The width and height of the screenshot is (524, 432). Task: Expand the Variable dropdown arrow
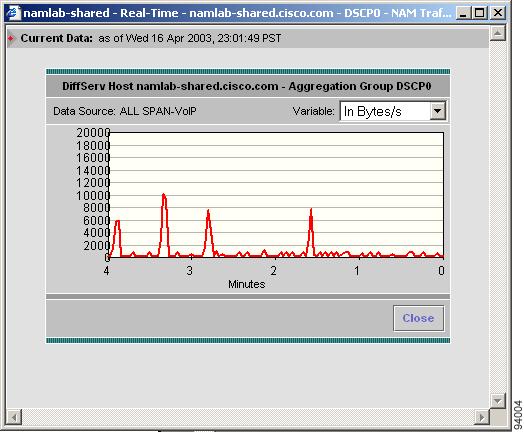(437, 111)
